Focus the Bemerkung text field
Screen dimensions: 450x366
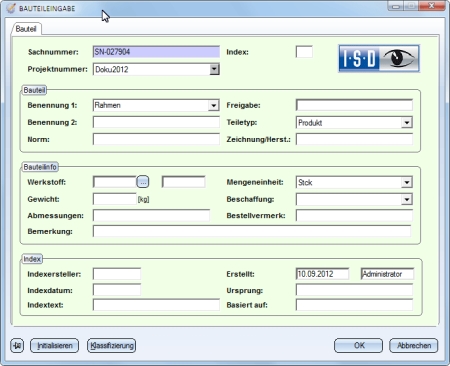pos(252,231)
